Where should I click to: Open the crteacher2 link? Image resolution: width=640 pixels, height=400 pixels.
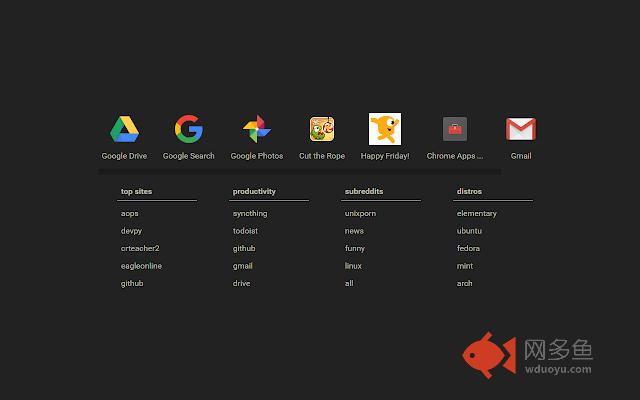(x=140, y=248)
